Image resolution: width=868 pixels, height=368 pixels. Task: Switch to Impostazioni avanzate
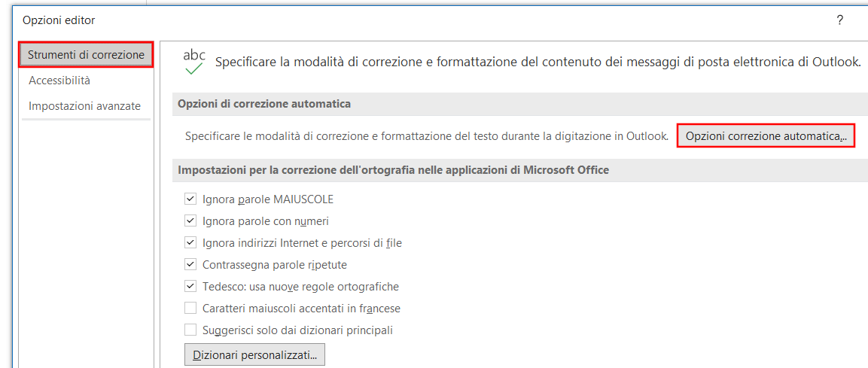pos(84,106)
